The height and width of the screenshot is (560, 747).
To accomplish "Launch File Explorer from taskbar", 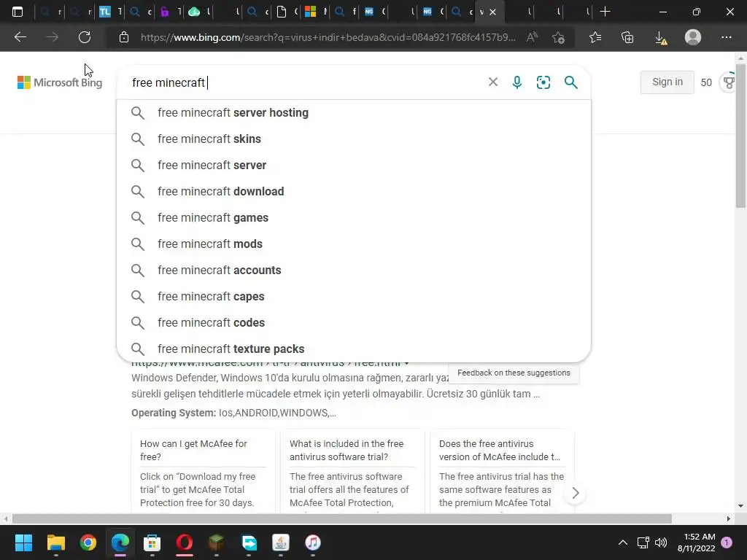I will [55, 542].
